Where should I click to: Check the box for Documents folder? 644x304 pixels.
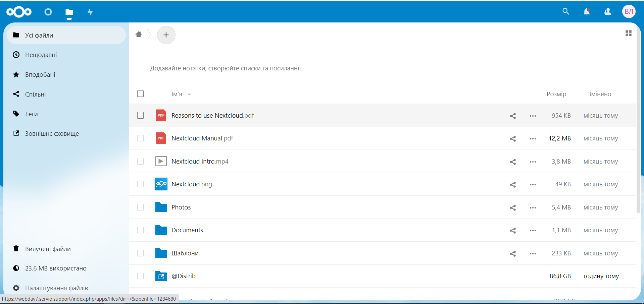(x=141, y=230)
